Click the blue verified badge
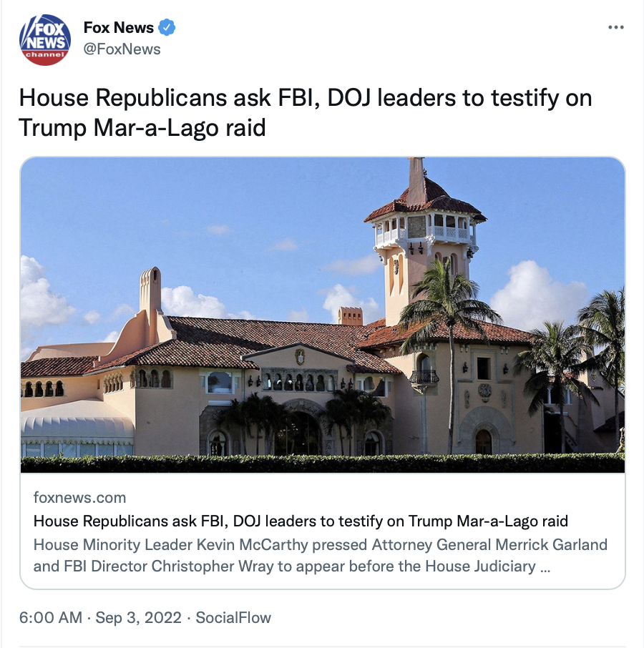Viewport: 644px width, 648px height. tap(167, 27)
